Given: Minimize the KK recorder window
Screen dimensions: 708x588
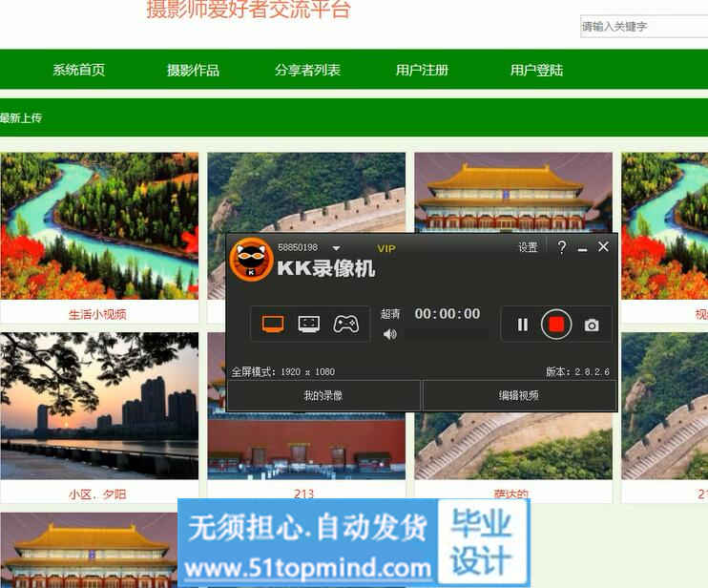Looking at the screenshot, I should (x=582, y=248).
